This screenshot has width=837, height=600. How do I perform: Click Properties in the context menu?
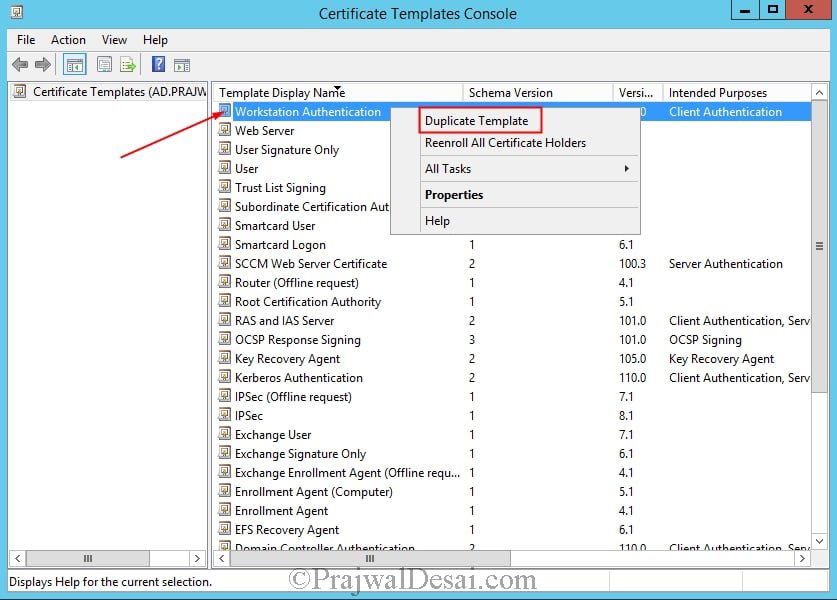click(x=454, y=195)
